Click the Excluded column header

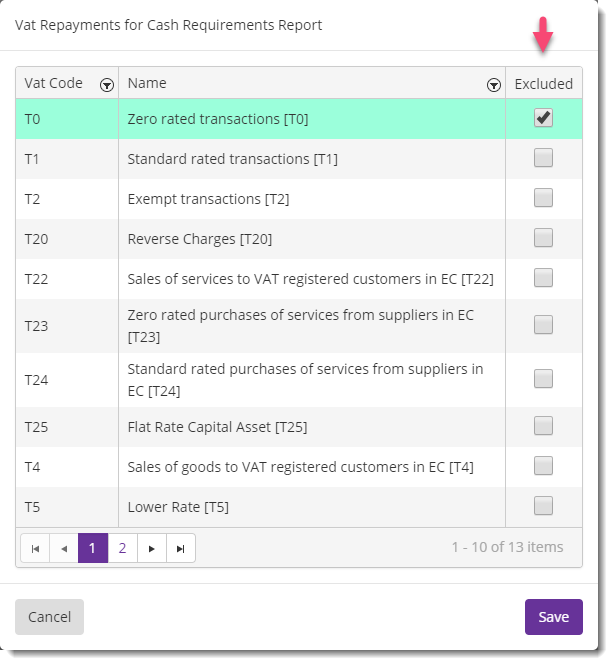543,84
